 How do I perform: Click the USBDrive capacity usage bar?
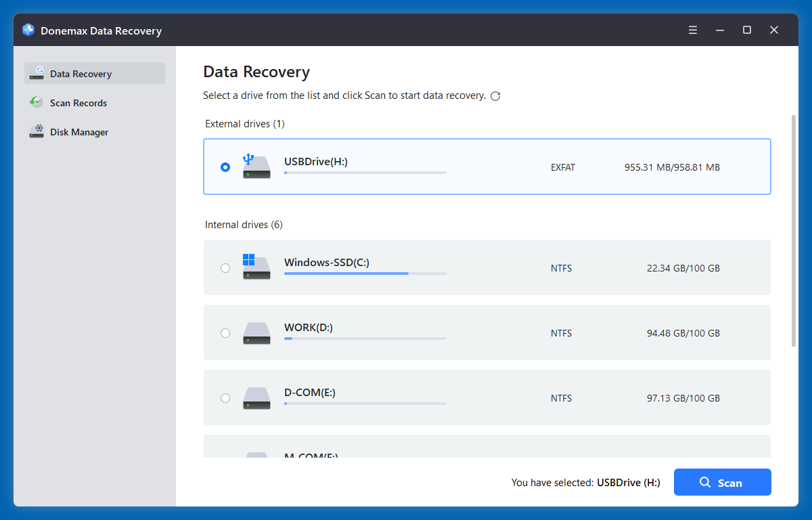[365, 173]
